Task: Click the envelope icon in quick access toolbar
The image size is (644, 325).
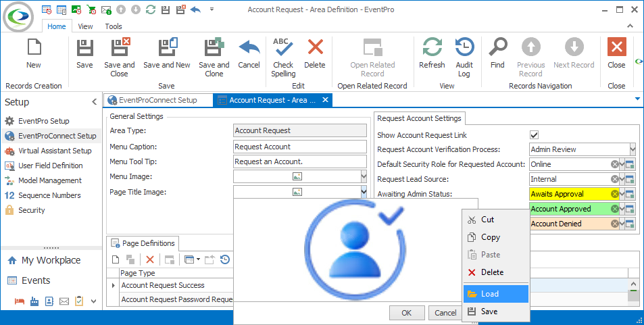Action: 106,9
